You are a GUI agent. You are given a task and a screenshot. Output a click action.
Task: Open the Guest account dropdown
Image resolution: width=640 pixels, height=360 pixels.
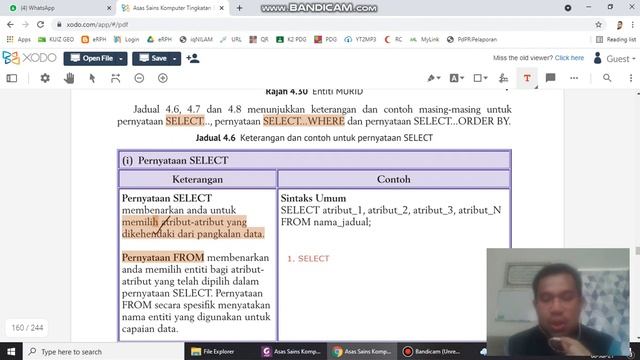coord(615,58)
